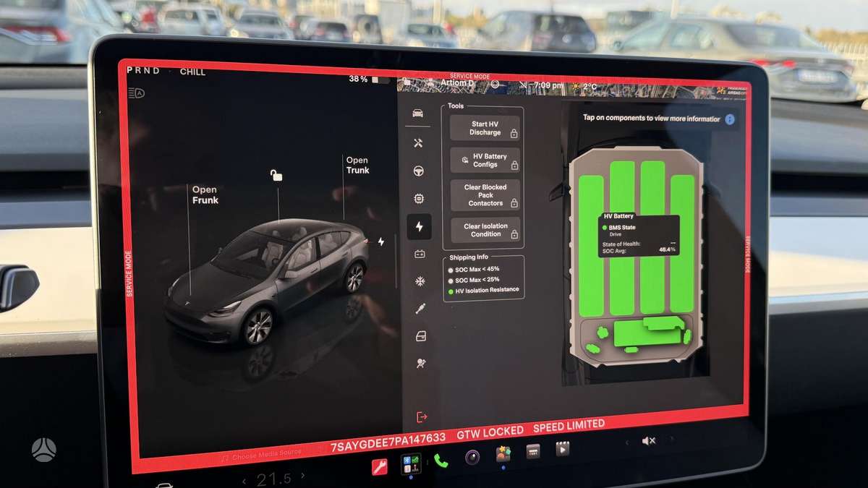Open the chip processor section in sidebar
868x488 pixels.
click(x=419, y=199)
